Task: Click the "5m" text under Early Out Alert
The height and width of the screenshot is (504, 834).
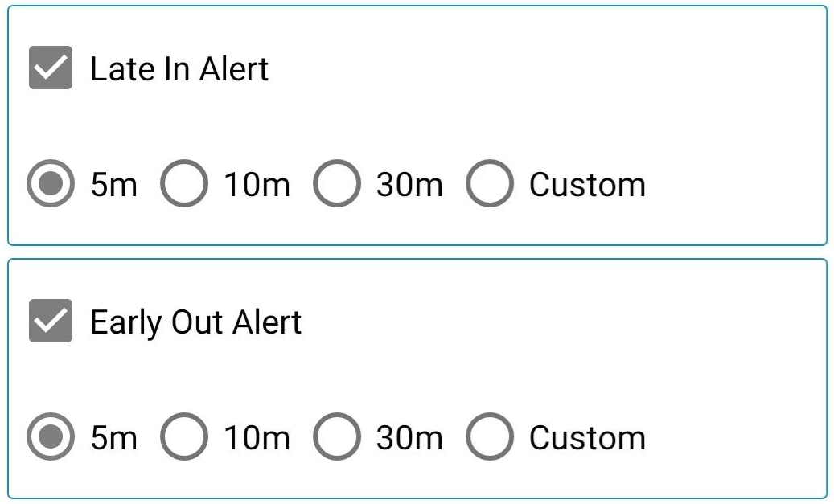Action: point(113,439)
